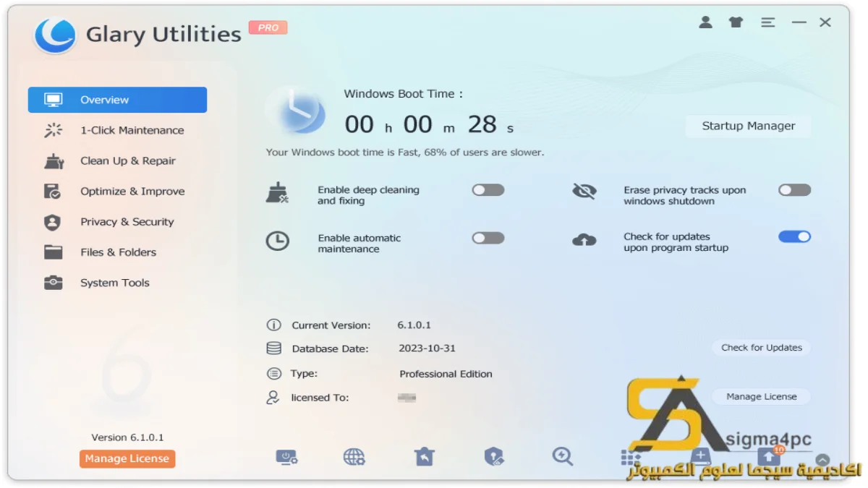Click Overview monitor icon in sidebar
Screen dimensions: 868x488
[x=54, y=100]
